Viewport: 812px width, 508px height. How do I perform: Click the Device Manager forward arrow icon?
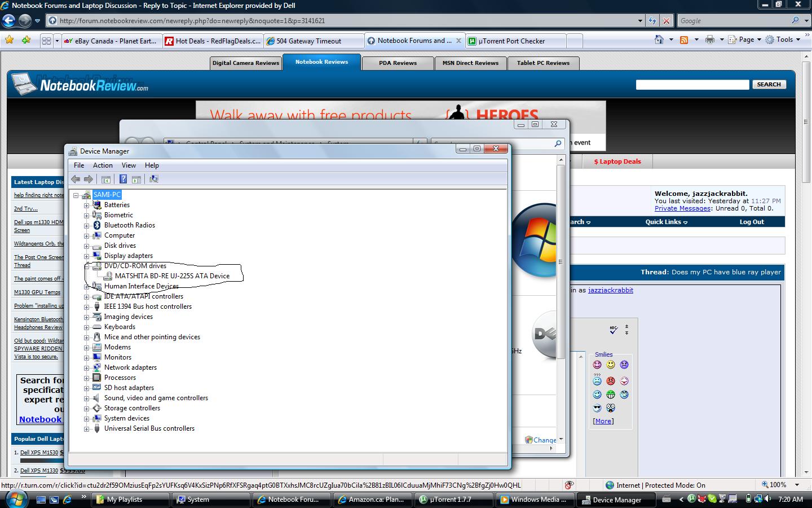click(89, 179)
